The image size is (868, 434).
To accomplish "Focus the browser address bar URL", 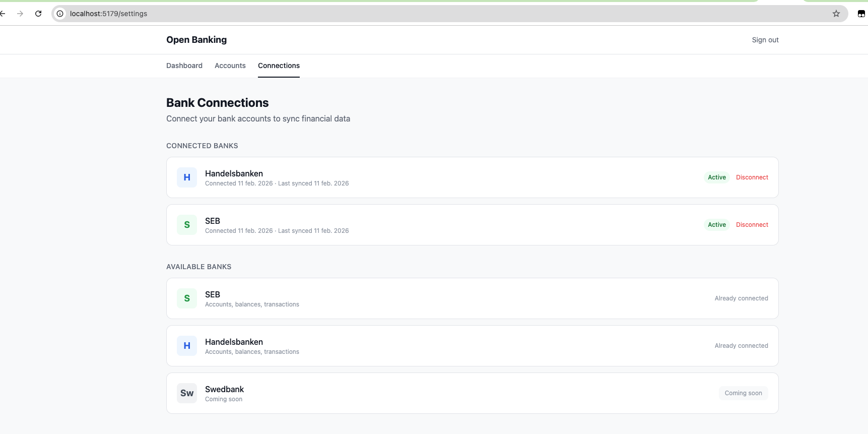I will tap(353, 14).
